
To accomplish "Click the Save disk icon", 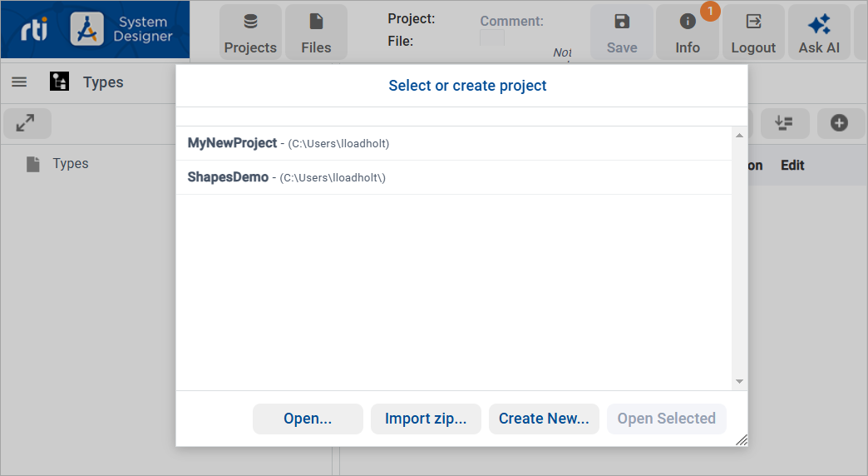I will tap(622, 32).
